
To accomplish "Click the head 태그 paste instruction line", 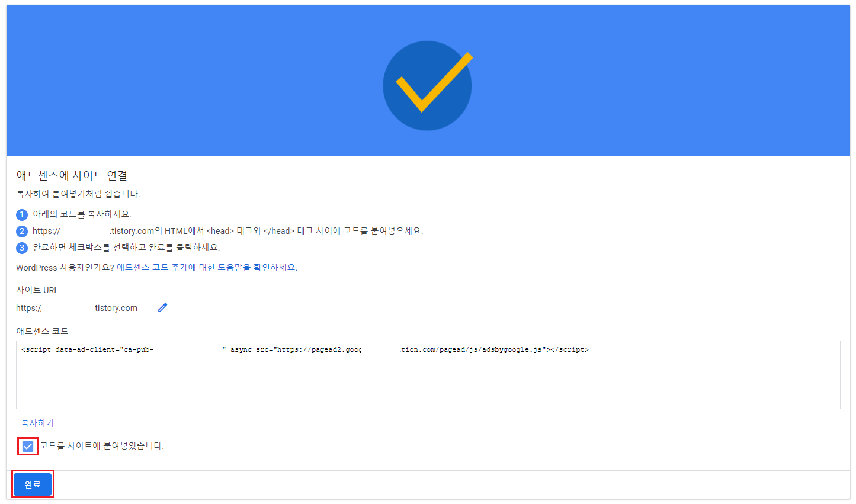I will pyautogui.click(x=227, y=231).
